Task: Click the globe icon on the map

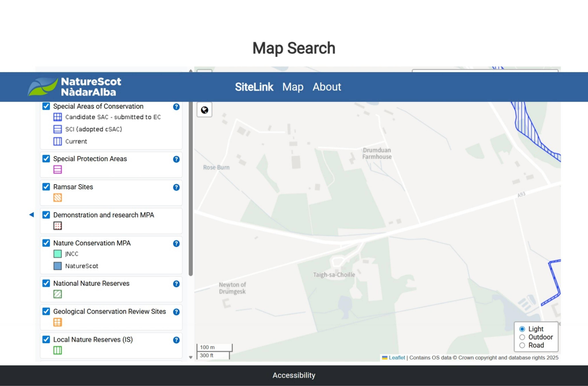Action: (204, 110)
